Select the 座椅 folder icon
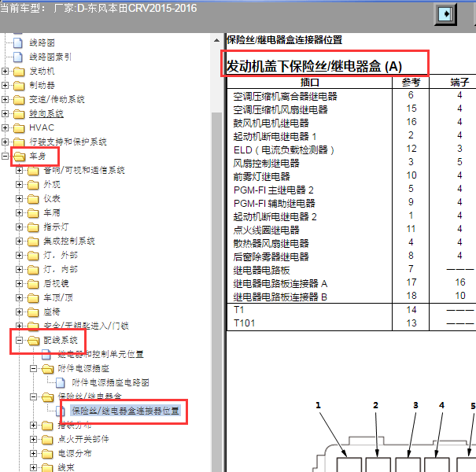The image size is (476, 472). [33, 312]
